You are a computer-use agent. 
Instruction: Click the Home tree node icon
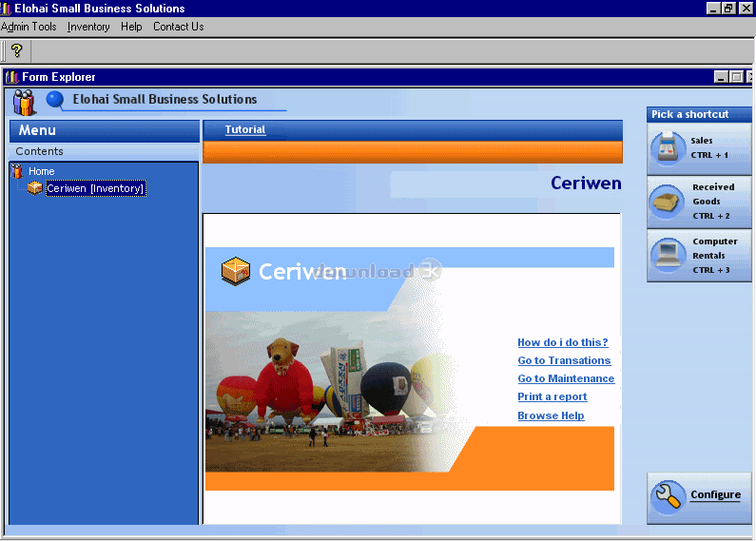[17, 171]
